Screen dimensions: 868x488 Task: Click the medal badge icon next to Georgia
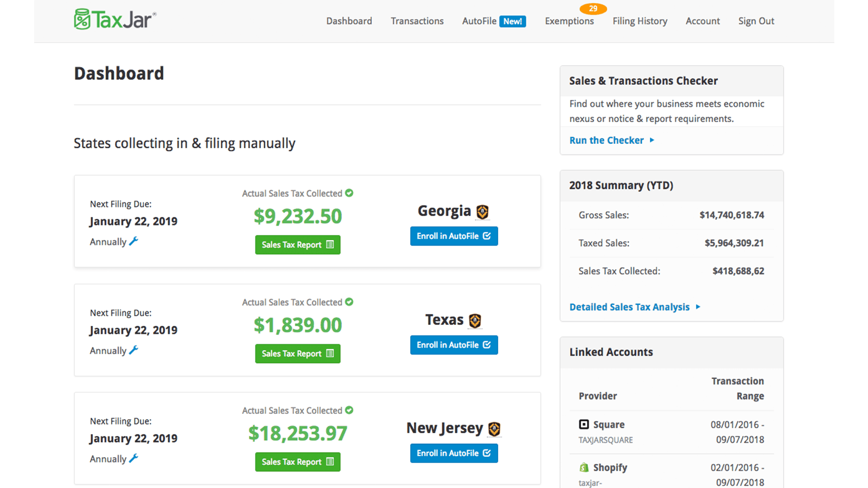pos(482,212)
